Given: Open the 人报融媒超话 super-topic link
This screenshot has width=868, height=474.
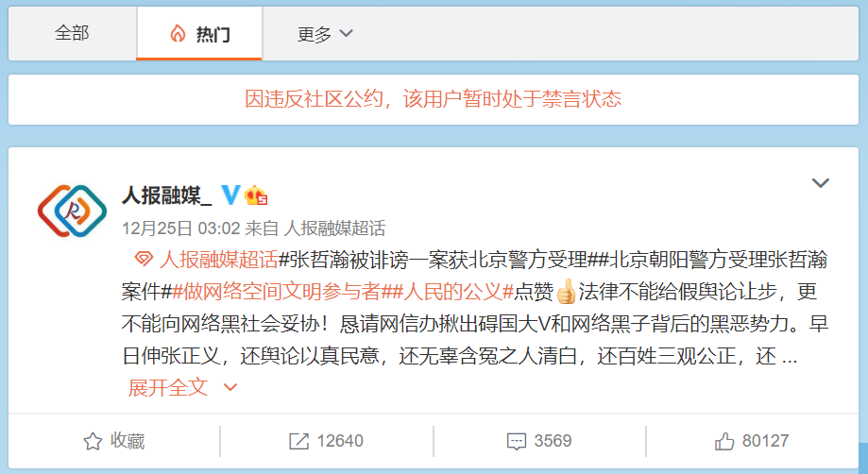Looking at the screenshot, I should coord(219,259).
